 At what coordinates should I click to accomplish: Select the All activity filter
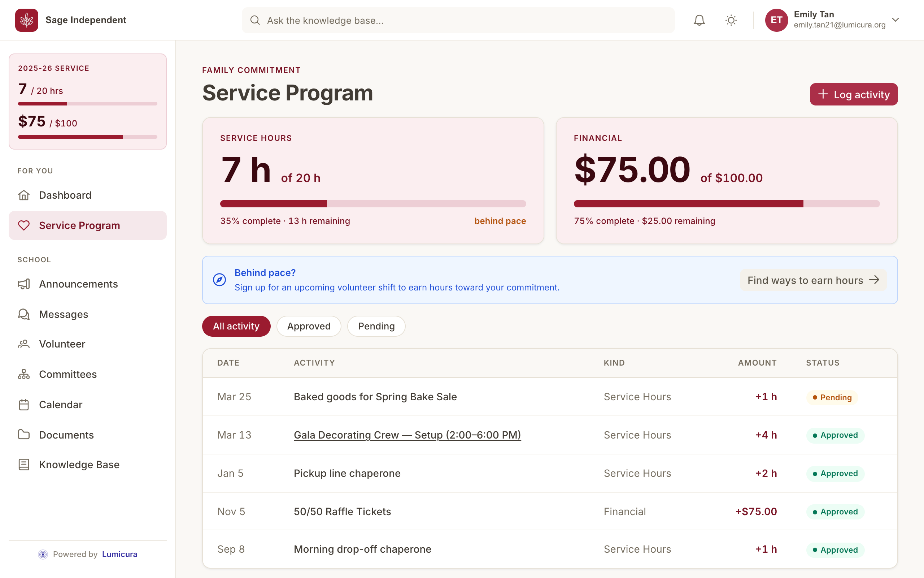(x=236, y=326)
